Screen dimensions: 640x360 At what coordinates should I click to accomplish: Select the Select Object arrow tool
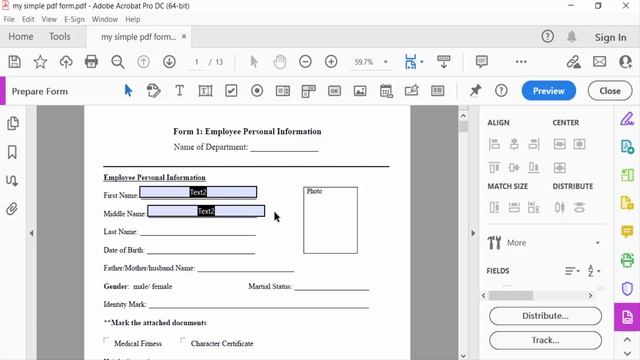pos(128,91)
